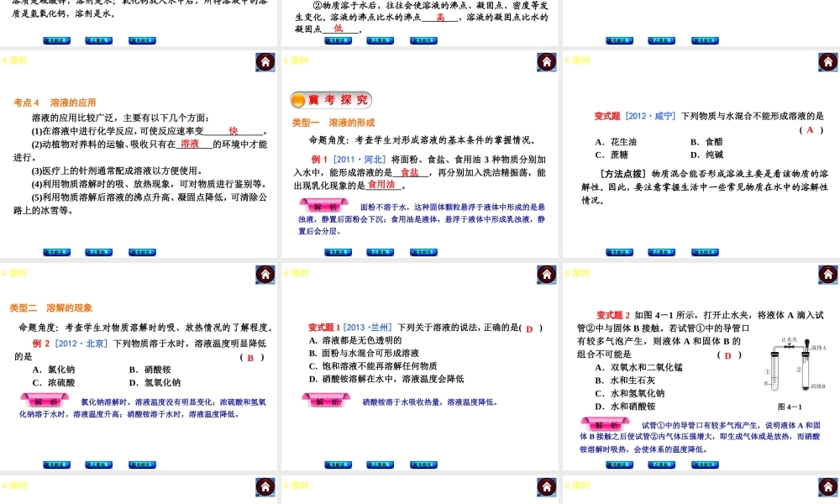Click the 解析 banner under 例1 河北 question

coord(324,206)
